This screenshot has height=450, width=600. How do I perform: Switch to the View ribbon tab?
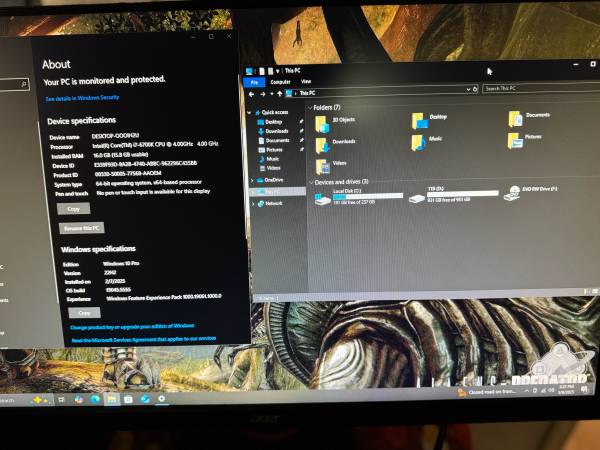(306, 81)
